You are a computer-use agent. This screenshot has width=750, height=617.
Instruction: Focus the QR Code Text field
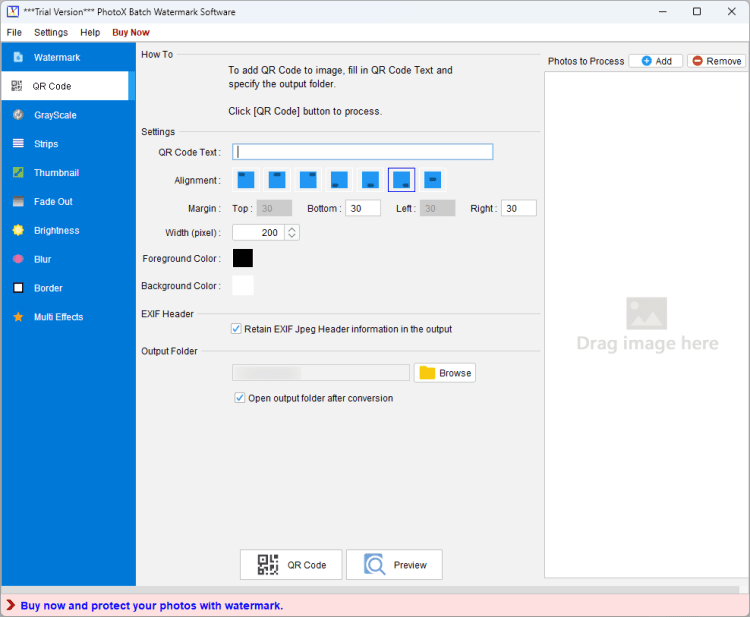pos(363,152)
